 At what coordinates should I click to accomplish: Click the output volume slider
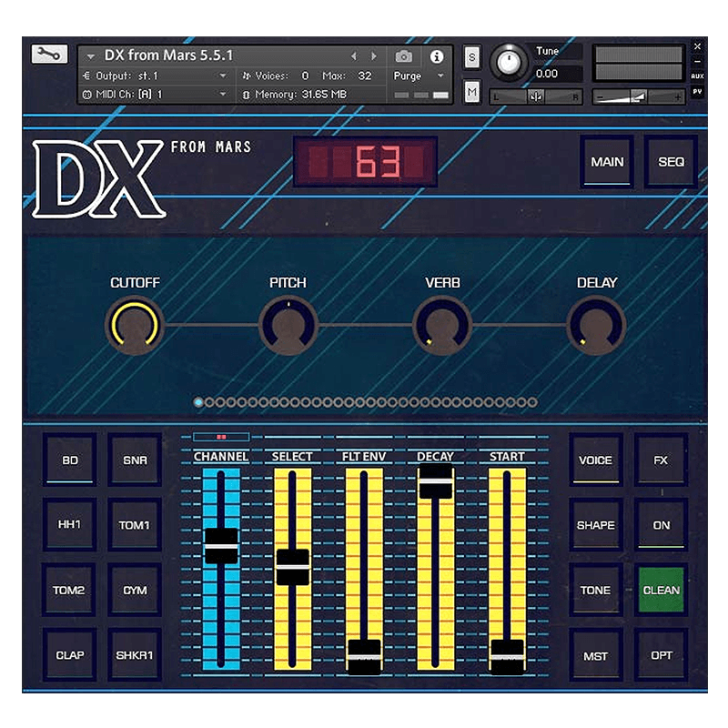[639, 97]
